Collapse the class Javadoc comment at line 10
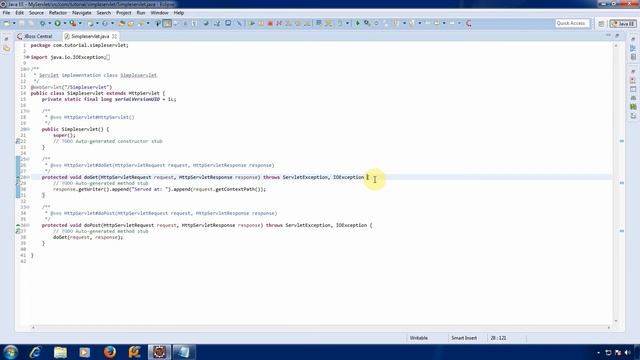The height and width of the screenshot is (360, 640). tap(28, 69)
